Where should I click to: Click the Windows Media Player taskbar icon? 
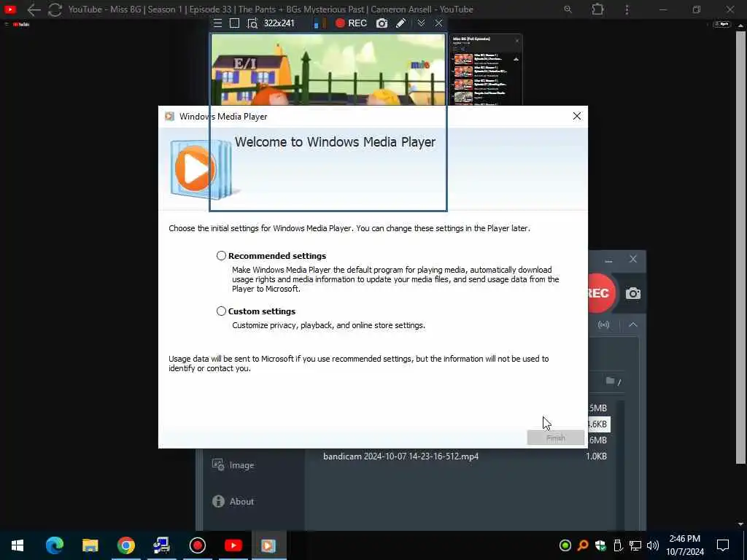[x=268, y=545]
